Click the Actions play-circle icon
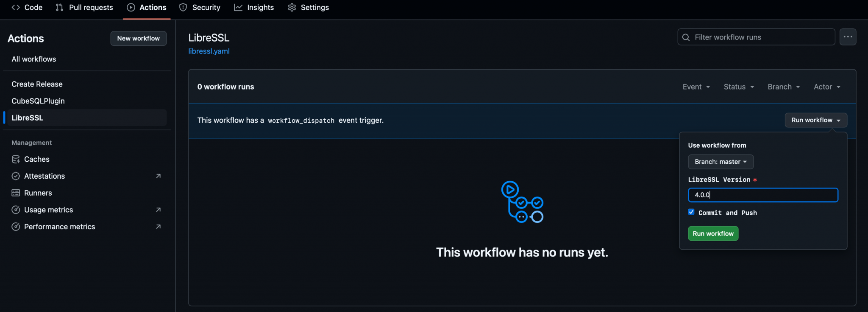Viewport: 868px width, 312px height. (131, 8)
